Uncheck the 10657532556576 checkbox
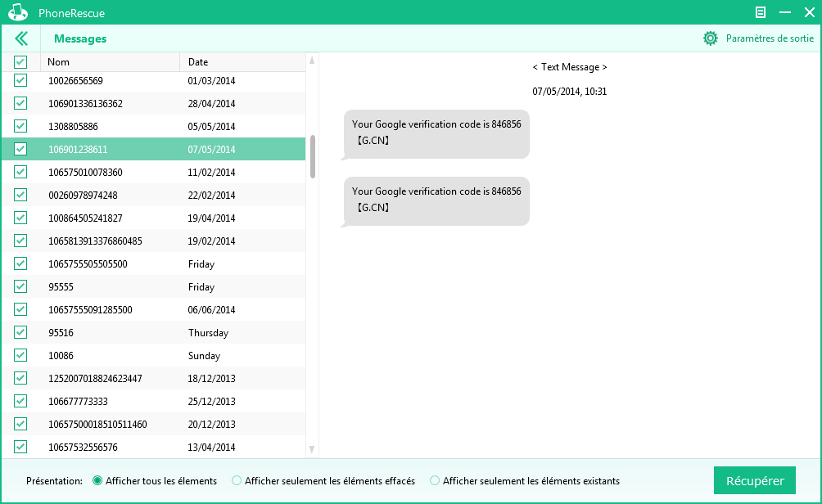 pyautogui.click(x=20, y=448)
